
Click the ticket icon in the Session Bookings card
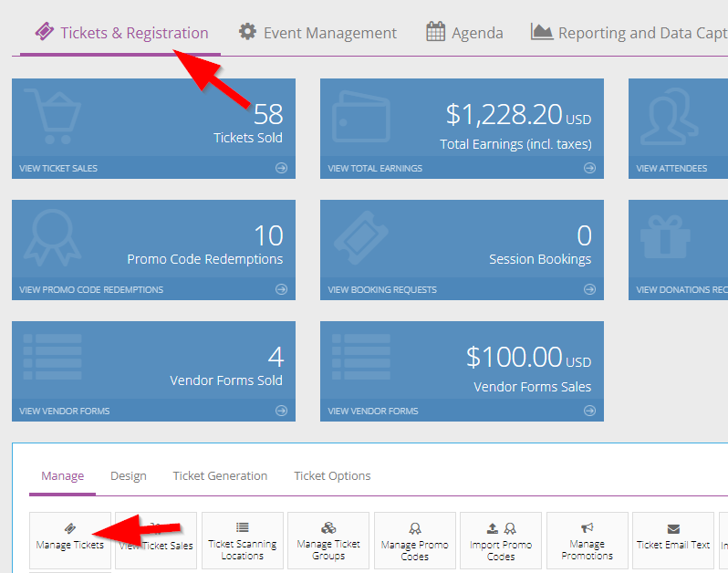click(x=360, y=237)
